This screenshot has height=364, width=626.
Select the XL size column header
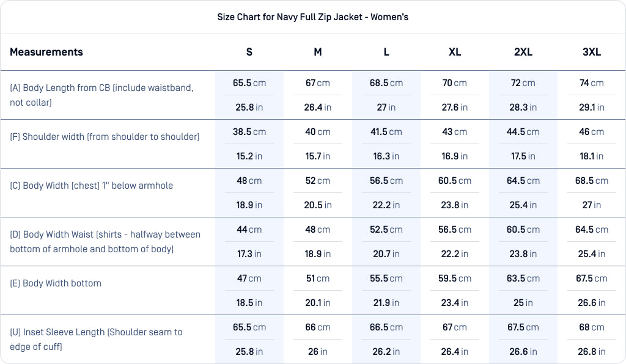(455, 52)
